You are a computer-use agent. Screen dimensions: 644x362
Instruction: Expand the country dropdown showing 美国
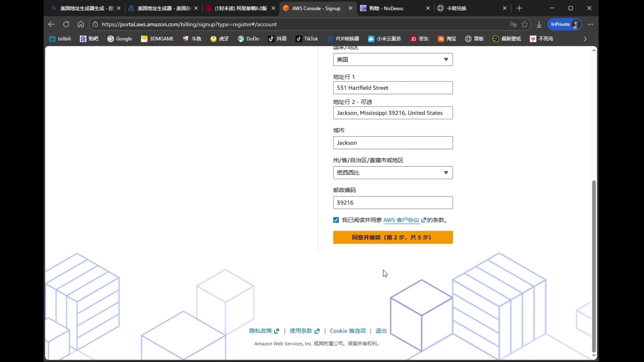click(393, 60)
